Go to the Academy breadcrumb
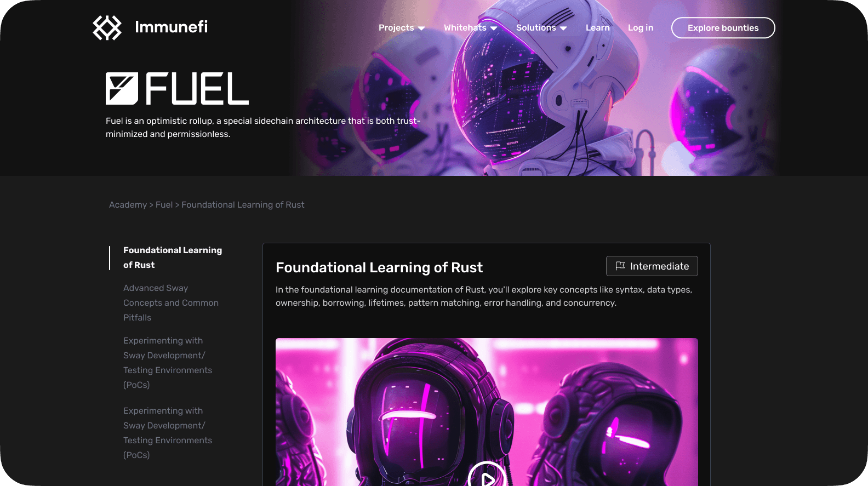The image size is (868, 486). pos(128,204)
